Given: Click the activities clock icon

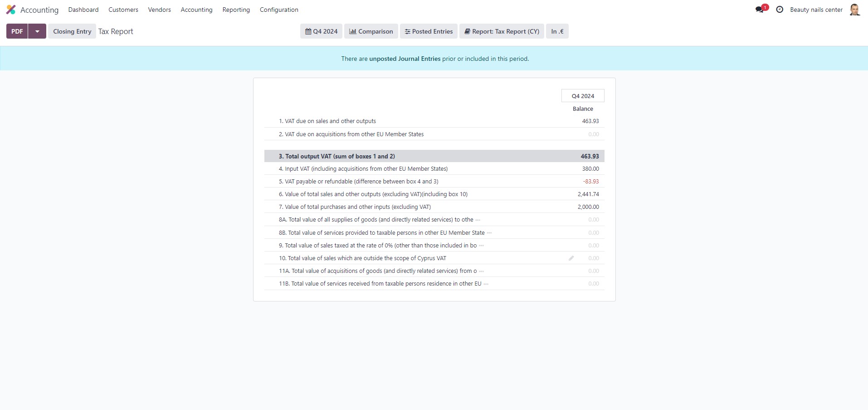Looking at the screenshot, I should [x=779, y=9].
